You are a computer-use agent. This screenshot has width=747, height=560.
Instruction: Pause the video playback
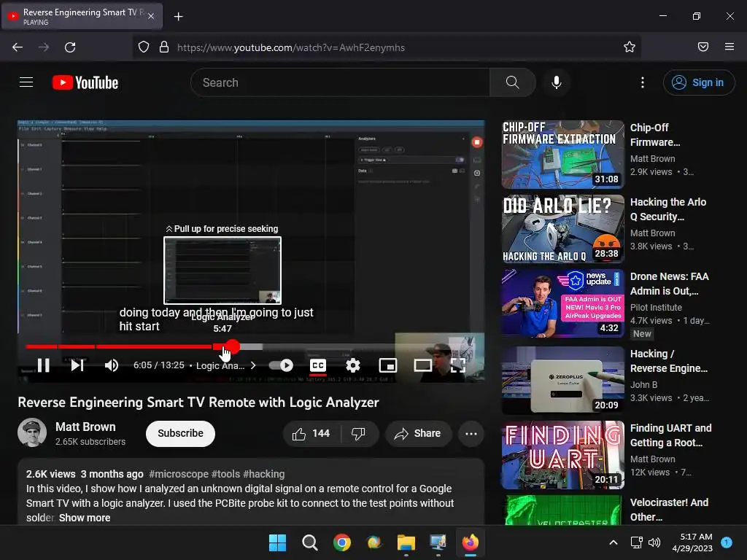(x=43, y=365)
